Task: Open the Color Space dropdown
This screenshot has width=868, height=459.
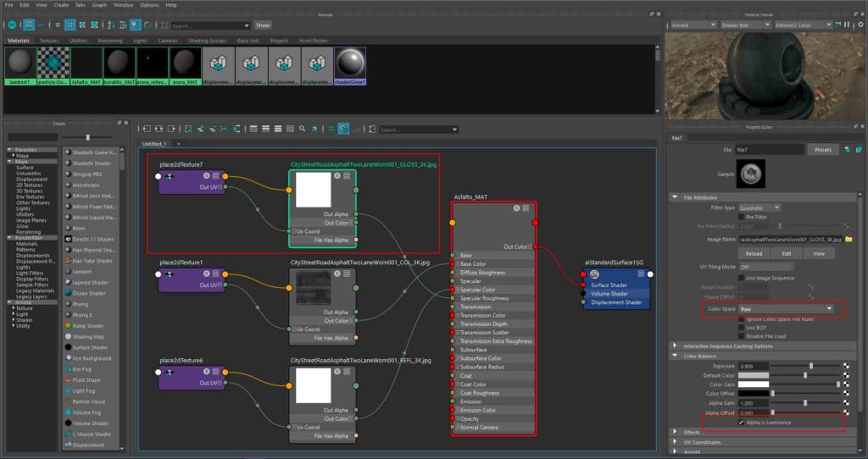Action: (786, 309)
